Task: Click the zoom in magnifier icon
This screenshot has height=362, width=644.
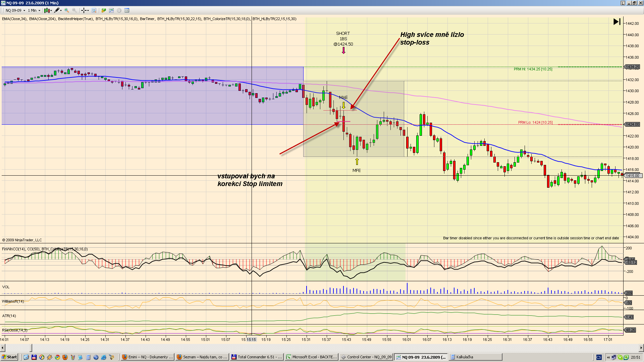Action: pos(67,10)
